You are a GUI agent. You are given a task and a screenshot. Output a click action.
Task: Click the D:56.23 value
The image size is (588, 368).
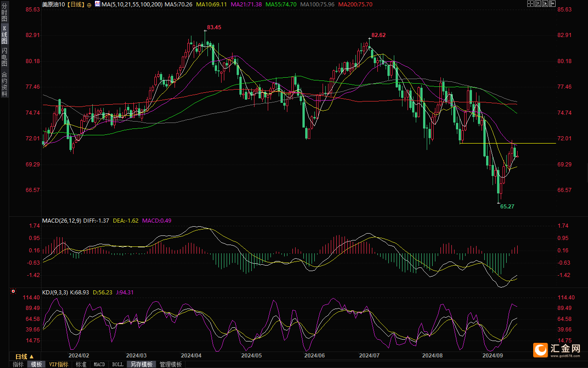(103, 292)
